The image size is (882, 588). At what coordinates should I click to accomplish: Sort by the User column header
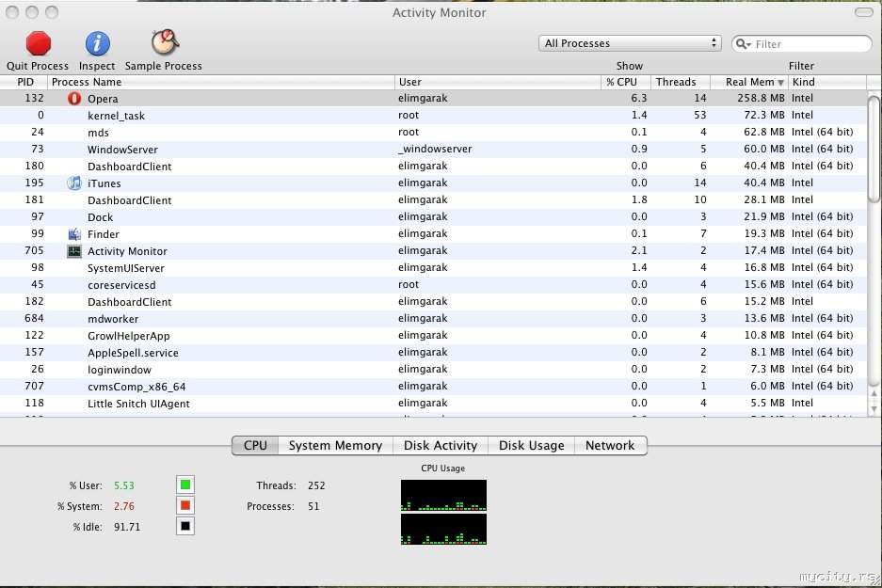498,82
